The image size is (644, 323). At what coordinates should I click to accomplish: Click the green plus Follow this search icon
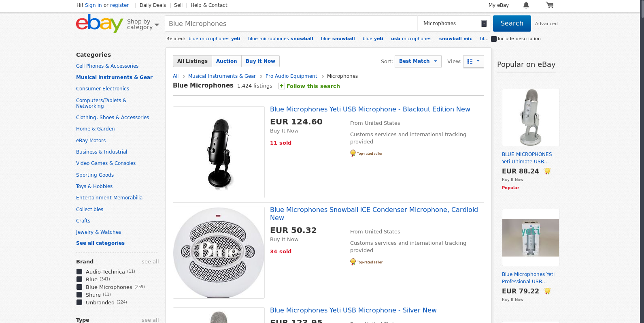point(281,86)
